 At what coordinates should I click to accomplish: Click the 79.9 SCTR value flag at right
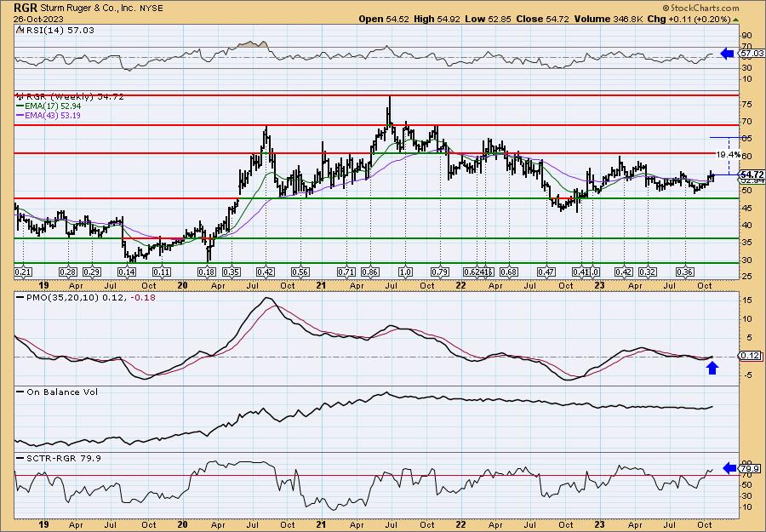[x=751, y=469]
